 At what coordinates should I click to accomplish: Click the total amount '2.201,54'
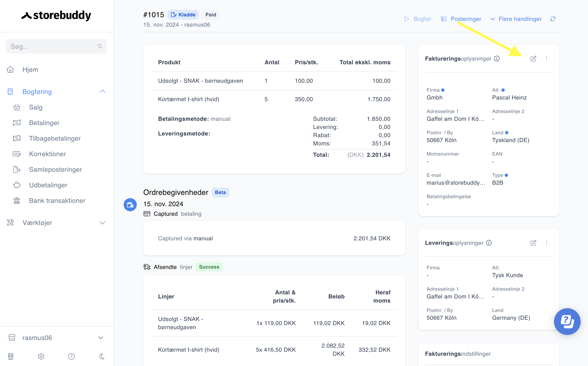click(379, 155)
